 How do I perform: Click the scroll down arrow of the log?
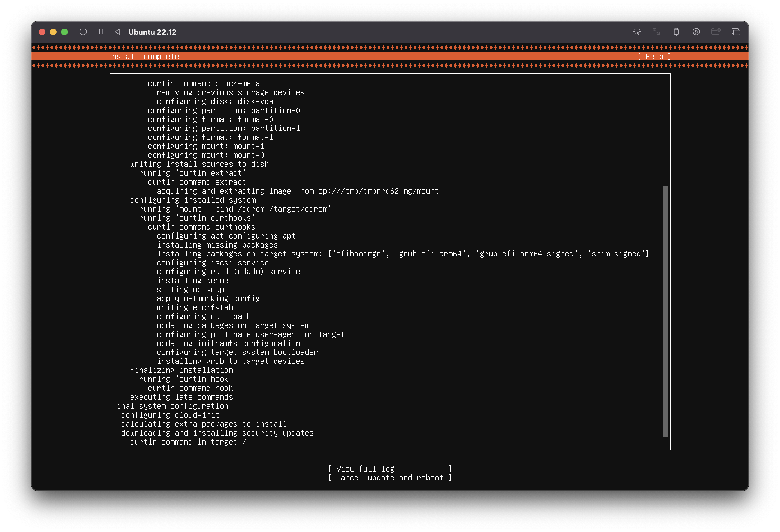666,442
